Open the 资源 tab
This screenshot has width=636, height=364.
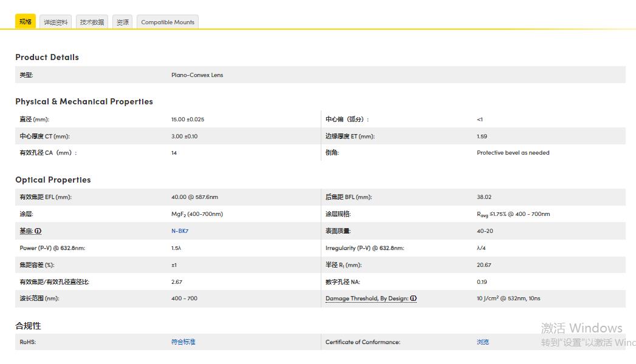click(123, 22)
